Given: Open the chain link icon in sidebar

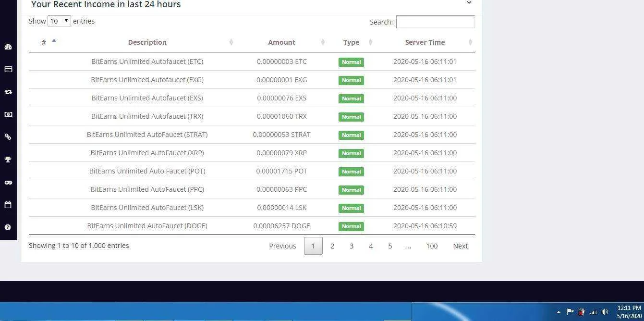Looking at the screenshot, I should 8,137.
